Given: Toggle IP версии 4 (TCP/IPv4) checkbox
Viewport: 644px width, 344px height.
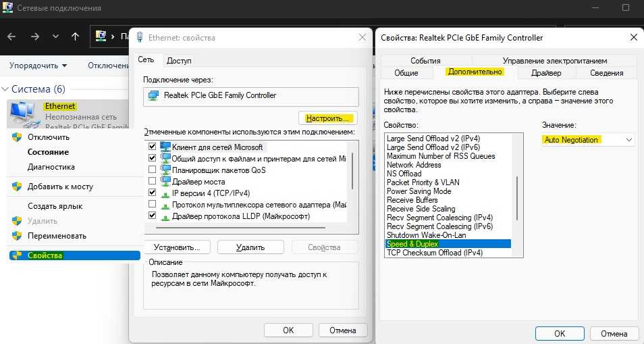Looking at the screenshot, I should (152, 193).
